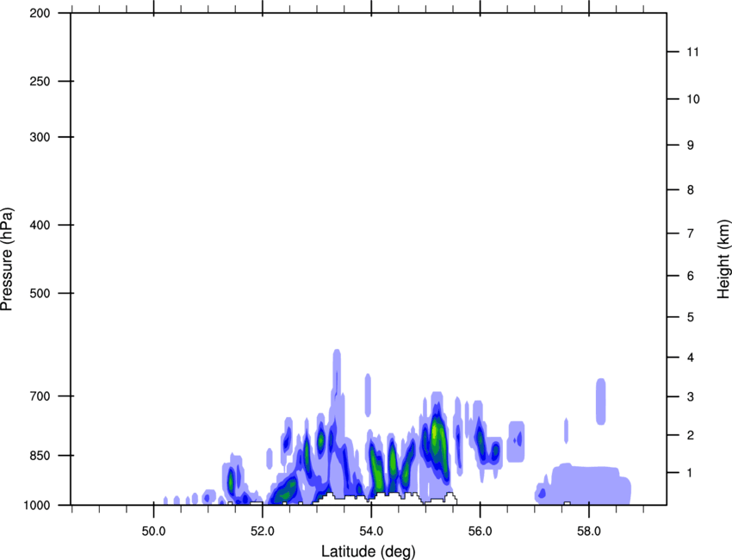Click the 58.0 latitude tick label
Viewport: 732px width, 560px height.
click(x=589, y=531)
